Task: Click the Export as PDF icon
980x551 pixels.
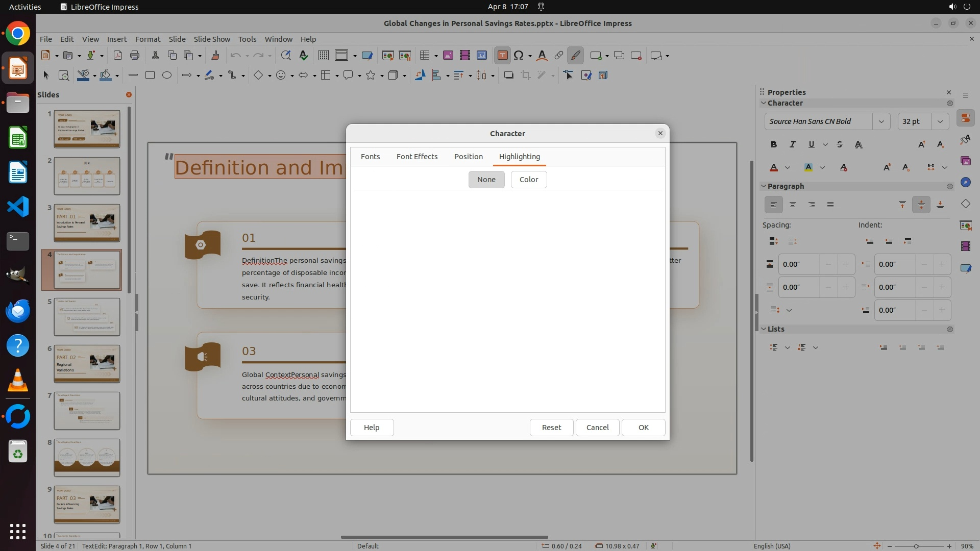Action: (x=117, y=56)
